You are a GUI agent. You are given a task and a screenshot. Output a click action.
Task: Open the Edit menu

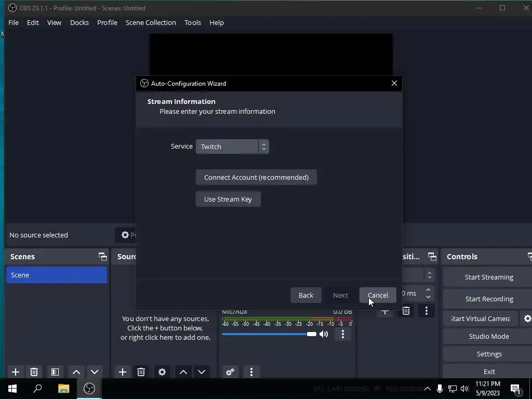pos(33,23)
